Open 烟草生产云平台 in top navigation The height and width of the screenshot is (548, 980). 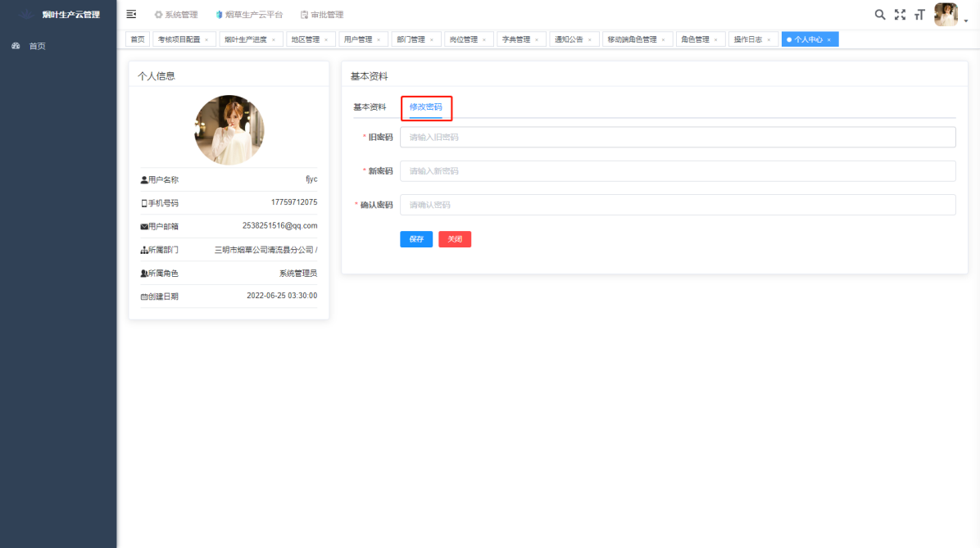pyautogui.click(x=248, y=15)
